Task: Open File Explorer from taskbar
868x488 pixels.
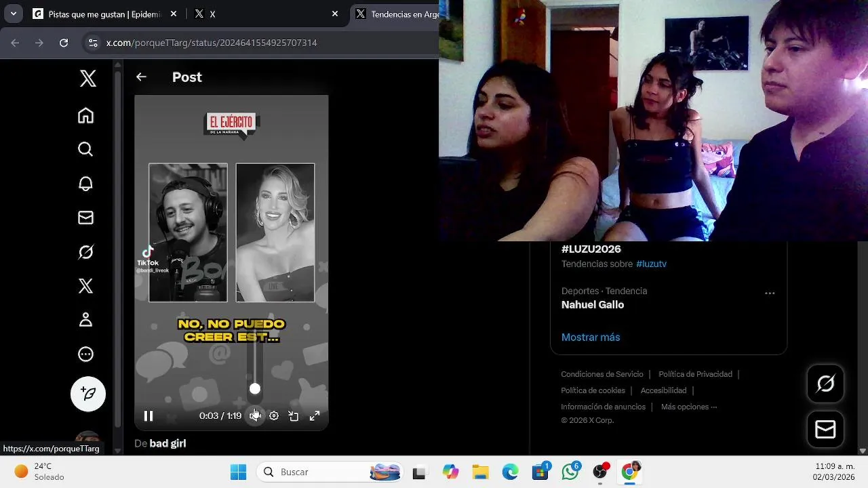Action: pyautogui.click(x=480, y=472)
